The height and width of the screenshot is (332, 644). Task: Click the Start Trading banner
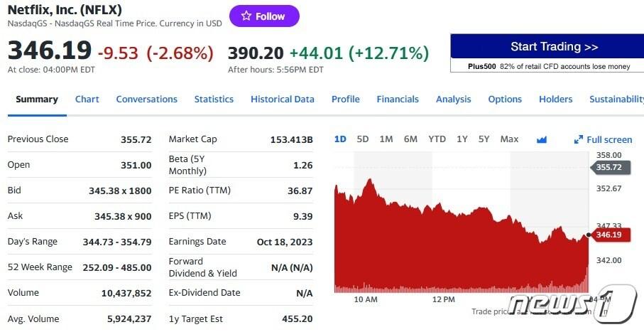pos(547,47)
